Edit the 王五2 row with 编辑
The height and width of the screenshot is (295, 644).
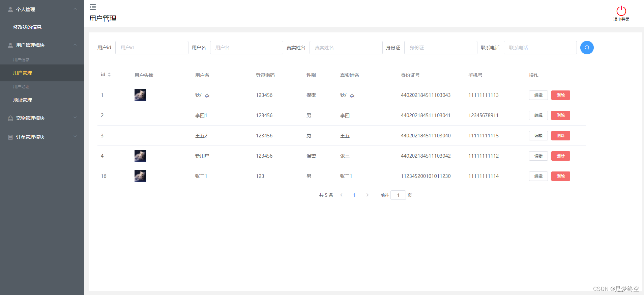538,136
